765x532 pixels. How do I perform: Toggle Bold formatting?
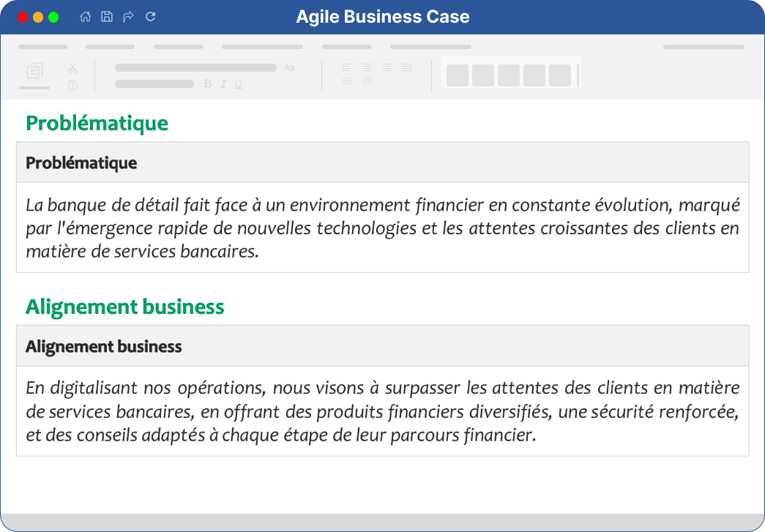(x=208, y=84)
